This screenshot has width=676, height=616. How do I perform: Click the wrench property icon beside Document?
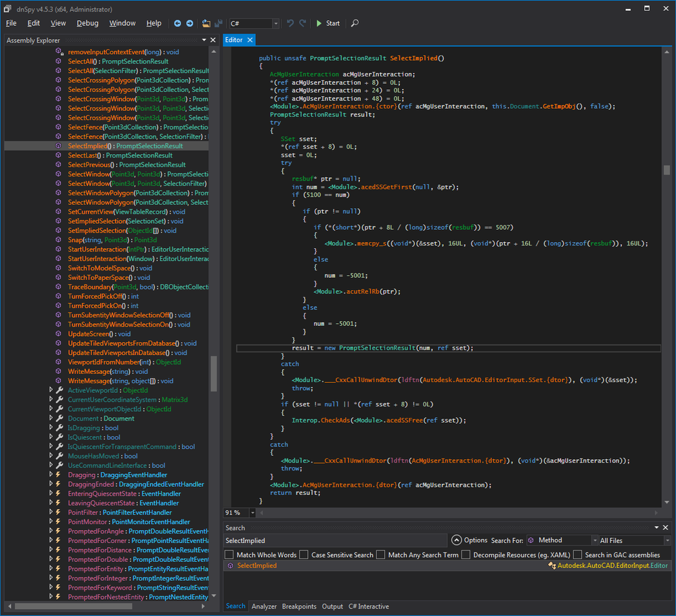[60, 419]
